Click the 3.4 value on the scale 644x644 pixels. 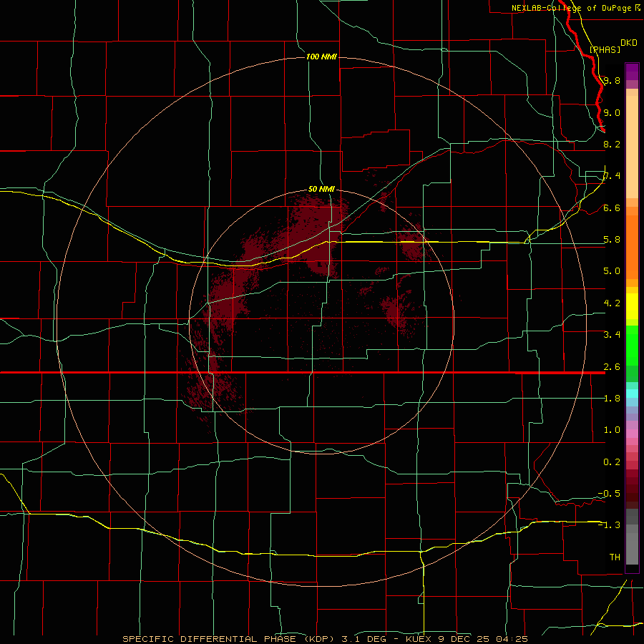[612, 335]
